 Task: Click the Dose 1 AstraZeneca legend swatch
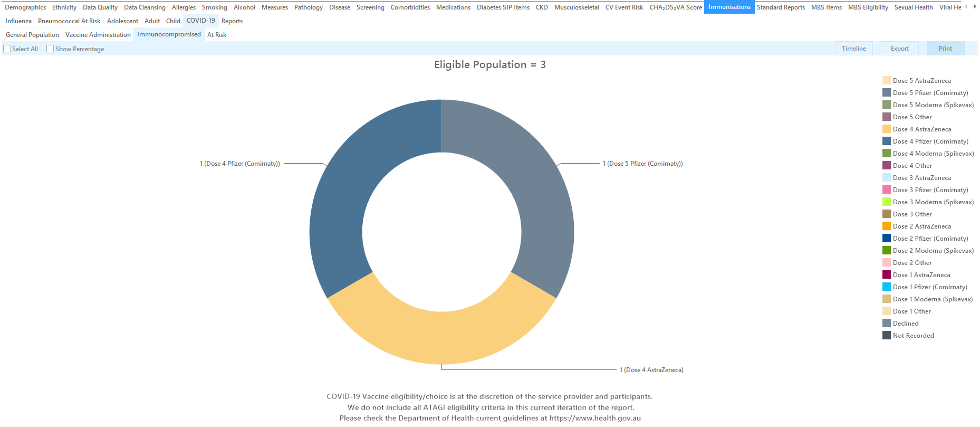(887, 274)
